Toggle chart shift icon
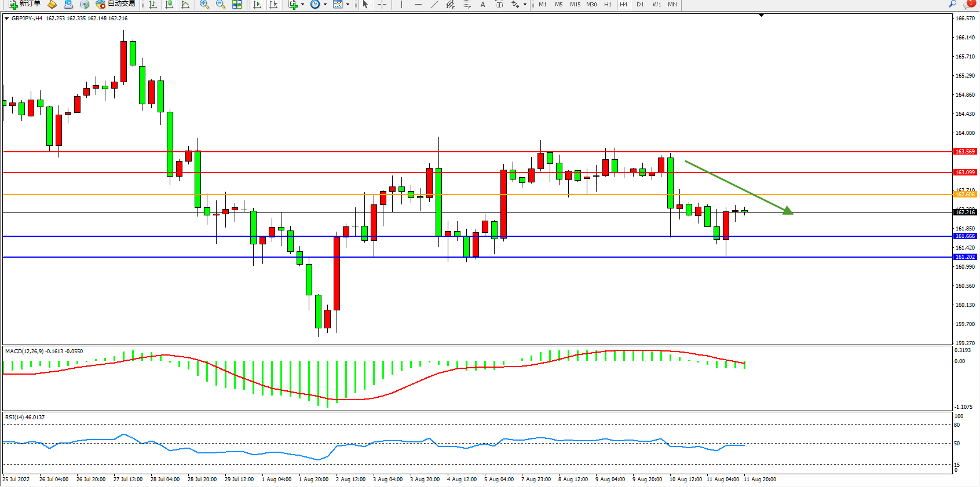 (274, 5)
